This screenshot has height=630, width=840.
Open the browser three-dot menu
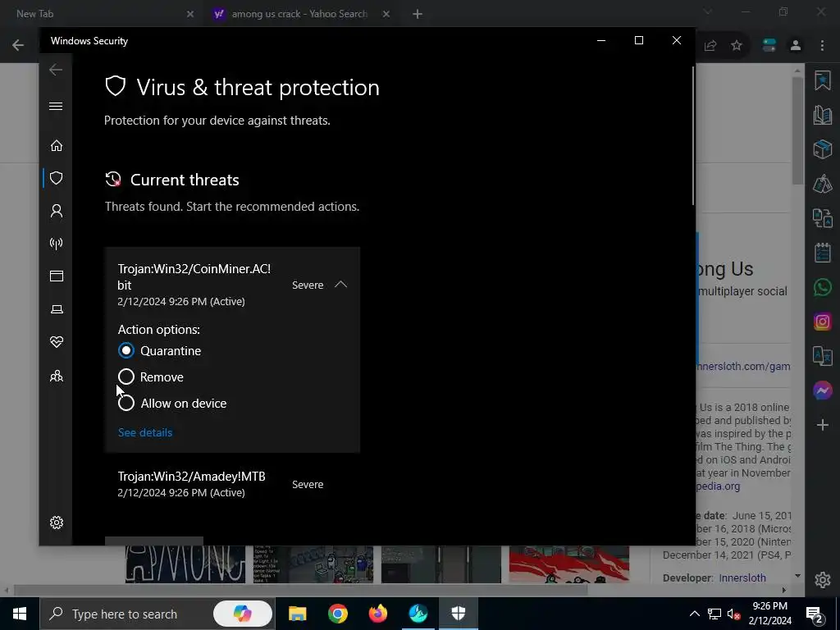tap(822, 46)
